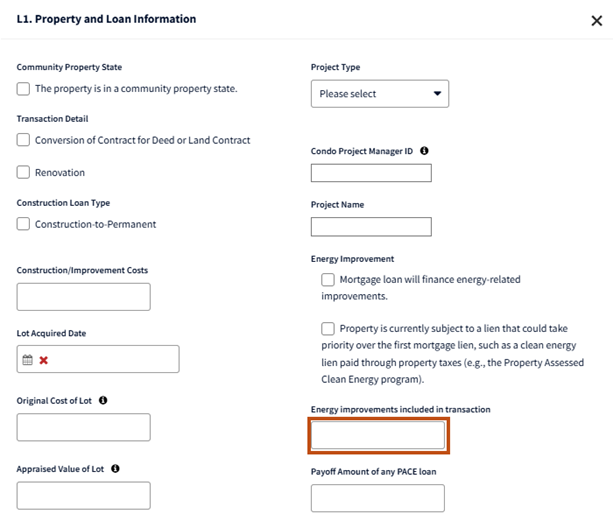
Task: View Appraised Value of Lot info tooltip
Action: click(x=115, y=468)
